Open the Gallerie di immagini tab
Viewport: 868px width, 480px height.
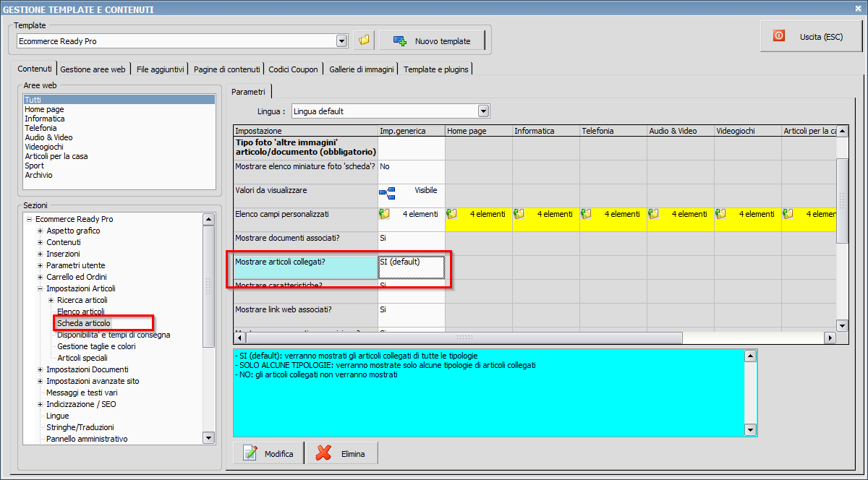pos(362,69)
